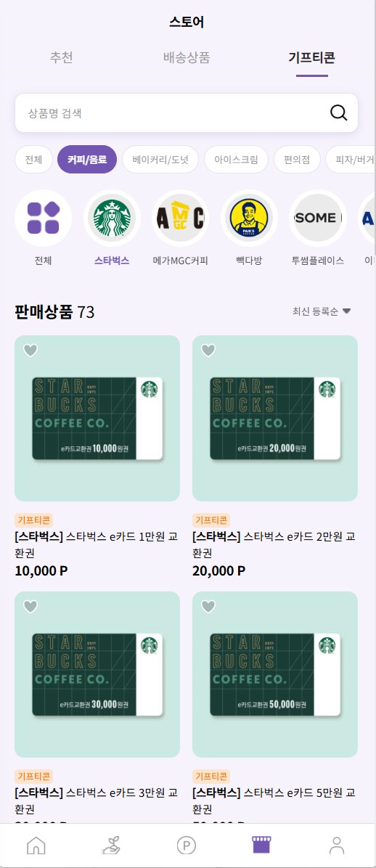Open the 30,000원 e-card product image
This screenshot has width=376, height=868.
coord(97,674)
